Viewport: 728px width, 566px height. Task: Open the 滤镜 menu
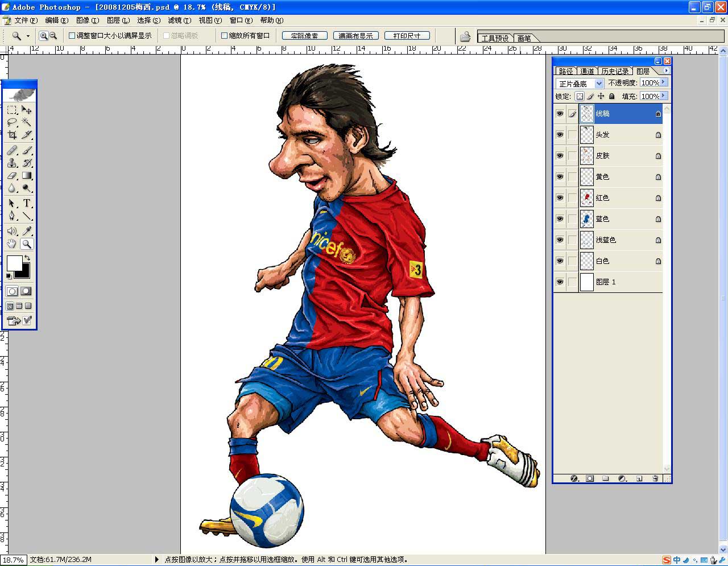point(179,20)
